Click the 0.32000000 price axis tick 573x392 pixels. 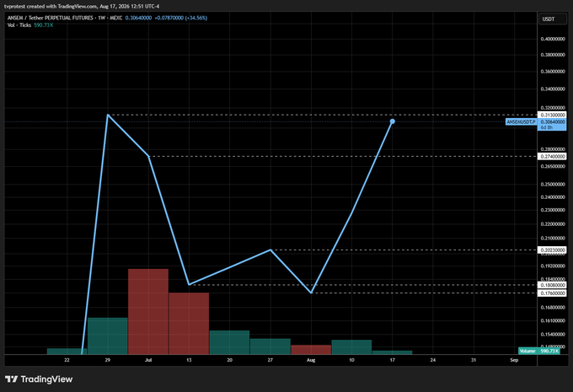click(x=553, y=108)
